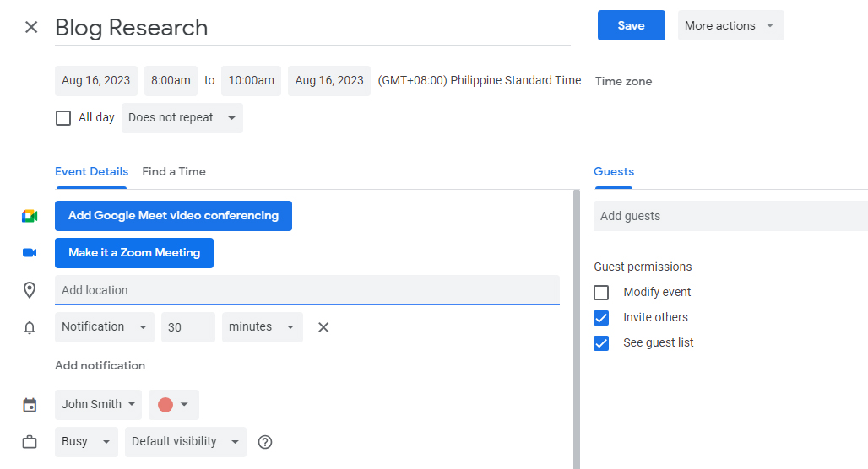Viewport: 868px width, 469px height.
Task: Expand the More actions dropdown
Action: pos(730,25)
